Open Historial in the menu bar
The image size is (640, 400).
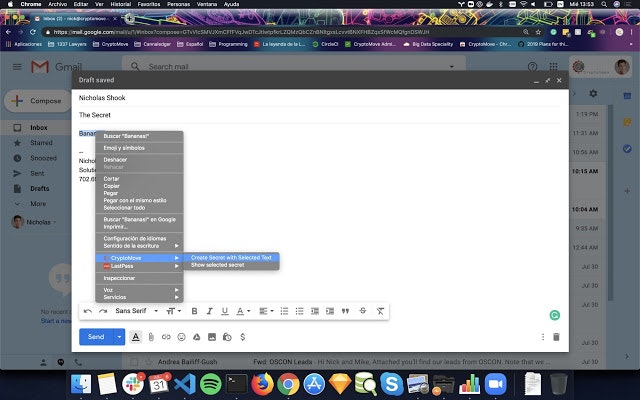click(x=121, y=4)
